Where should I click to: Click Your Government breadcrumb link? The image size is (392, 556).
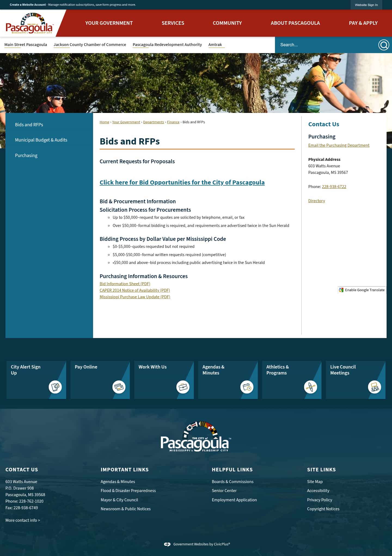(126, 122)
